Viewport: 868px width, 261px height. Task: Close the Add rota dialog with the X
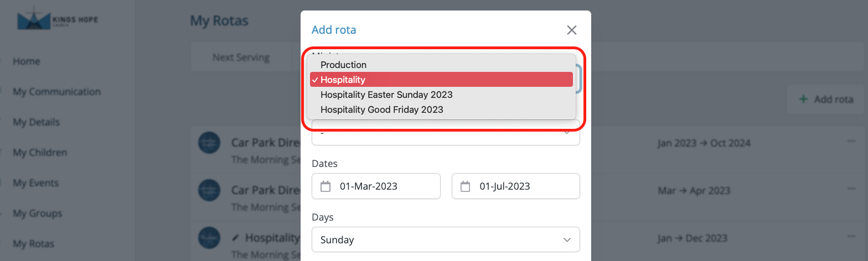click(572, 30)
